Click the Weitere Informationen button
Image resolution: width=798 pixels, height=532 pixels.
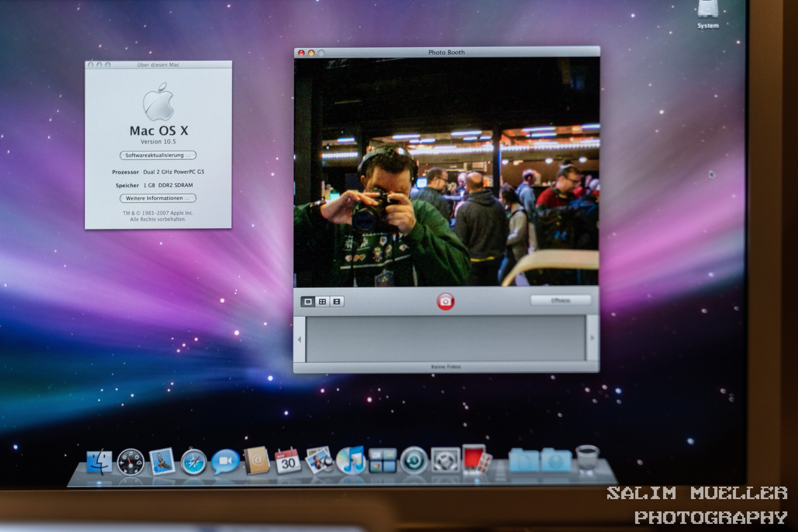158,198
